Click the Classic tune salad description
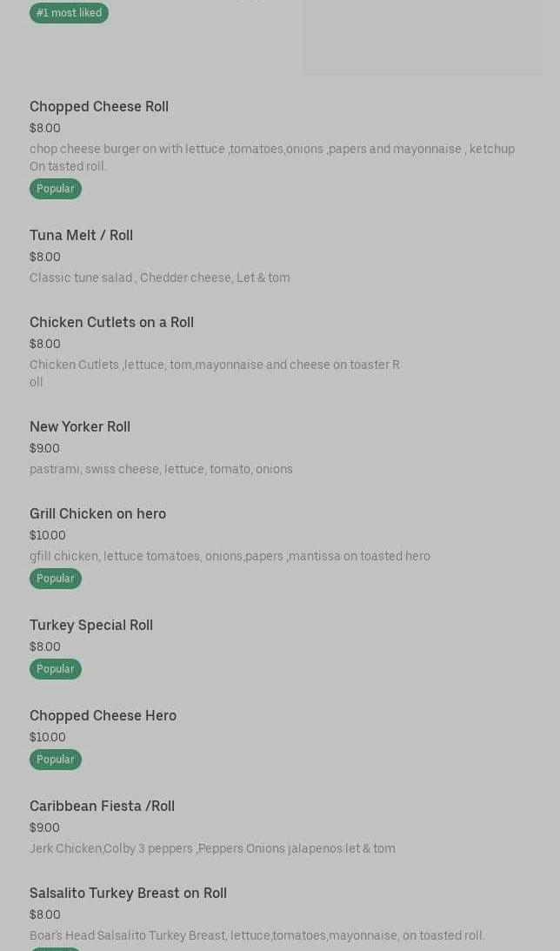 (159, 278)
